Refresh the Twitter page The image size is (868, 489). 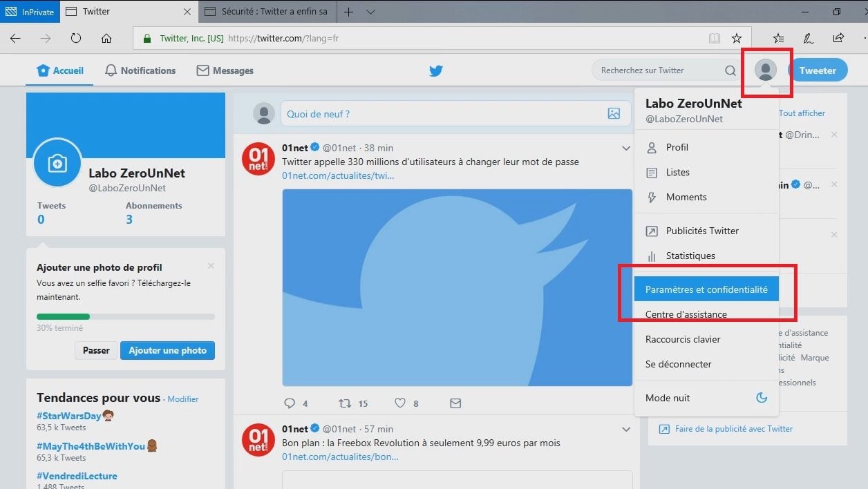click(76, 39)
